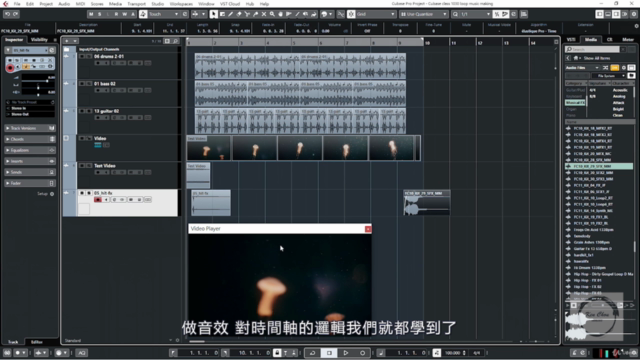Screen dimensions: 640x360
Task: Mute the 06 drums 2-01 track
Action: (82, 56)
